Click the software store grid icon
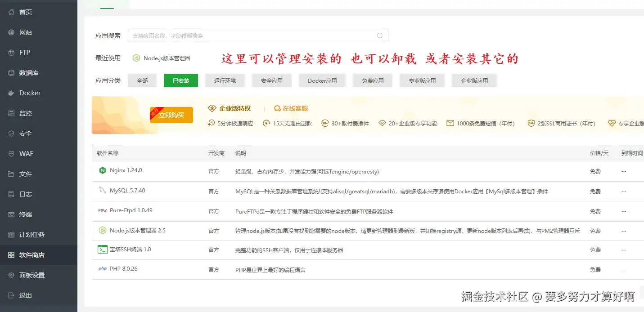Image resolution: width=644 pixels, height=312 pixels. click(11, 255)
